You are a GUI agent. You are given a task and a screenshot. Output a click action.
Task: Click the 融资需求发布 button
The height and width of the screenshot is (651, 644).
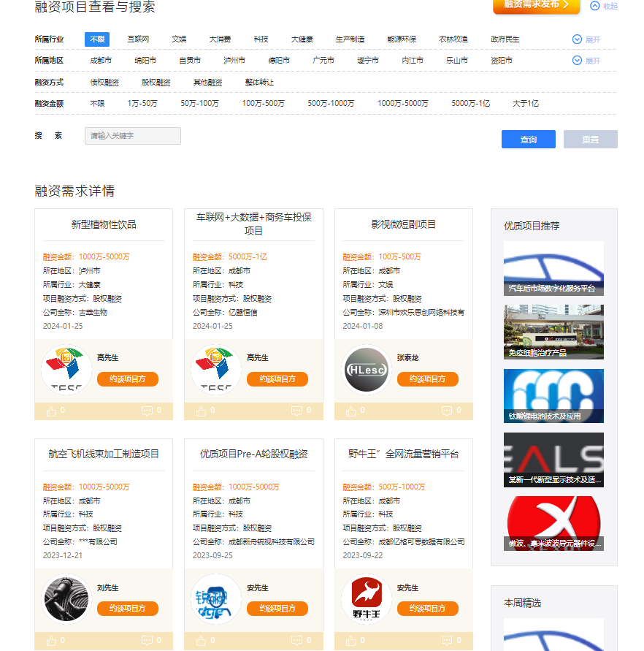click(536, 5)
